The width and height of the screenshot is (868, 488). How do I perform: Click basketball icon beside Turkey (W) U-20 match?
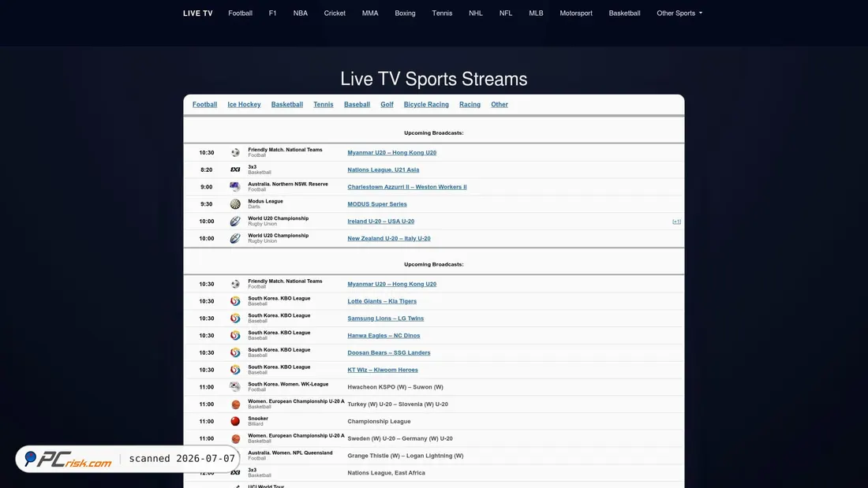235,404
